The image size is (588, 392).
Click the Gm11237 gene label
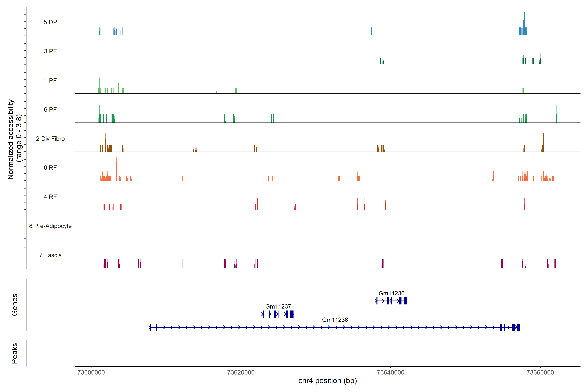click(x=278, y=306)
